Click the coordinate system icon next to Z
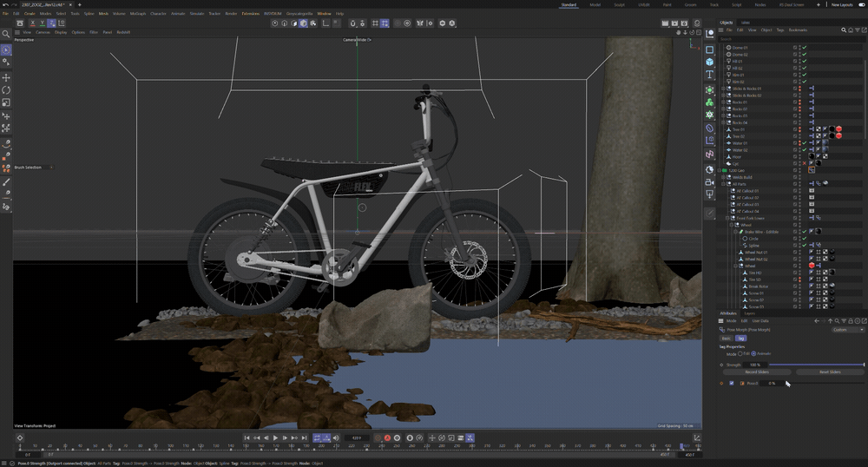The width and height of the screenshot is (868, 467). point(62,23)
